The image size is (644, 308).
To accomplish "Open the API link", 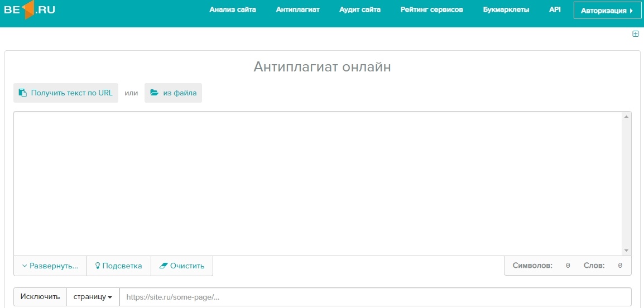I will coord(555,10).
